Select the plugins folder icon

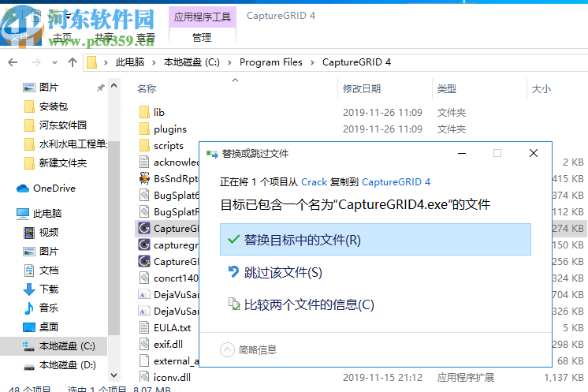tap(144, 129)
